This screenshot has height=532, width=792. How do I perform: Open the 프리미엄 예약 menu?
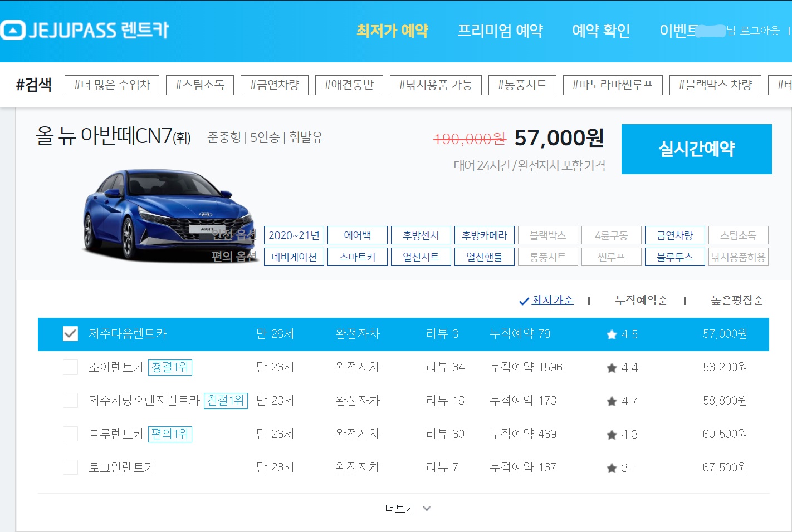[500, 31]
